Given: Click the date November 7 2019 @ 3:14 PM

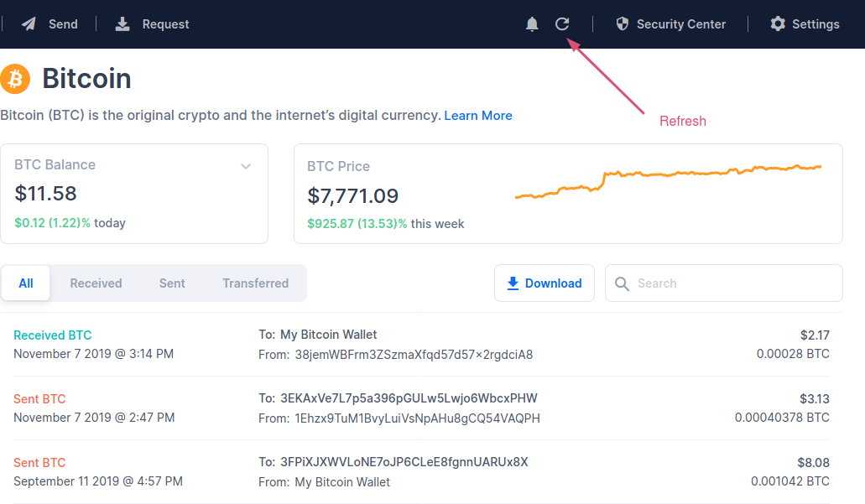Looking at the screenshot, I should (94, 354).
